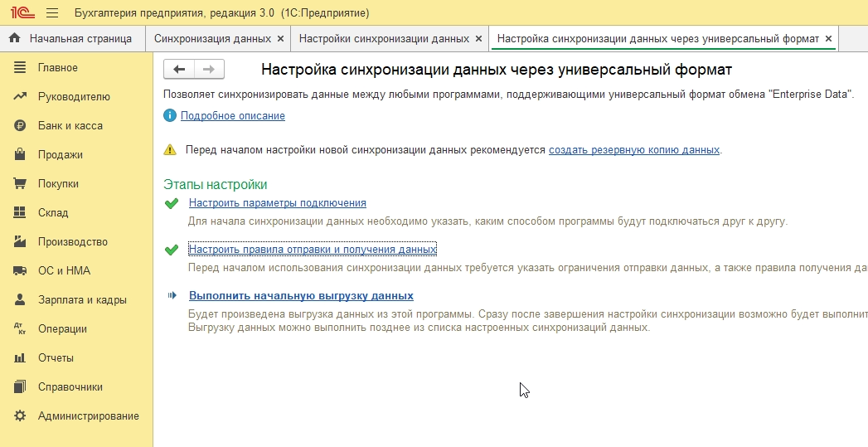Click the forward navigation arrow
The width and height of the screenshot is (868, 447).
click(x=209, y=70)
